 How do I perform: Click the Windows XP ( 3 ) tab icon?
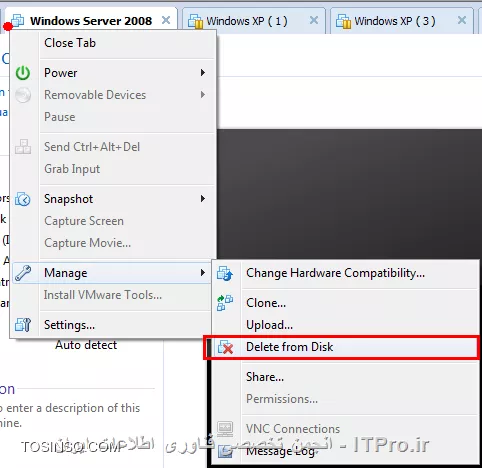click(x=343, y=21)
